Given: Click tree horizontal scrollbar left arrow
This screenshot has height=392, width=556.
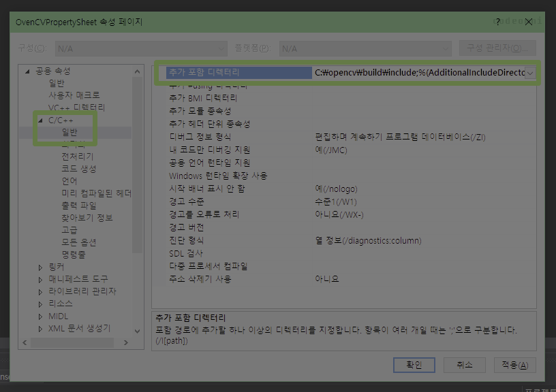Looking at the screenshot, I should [25, 343].
